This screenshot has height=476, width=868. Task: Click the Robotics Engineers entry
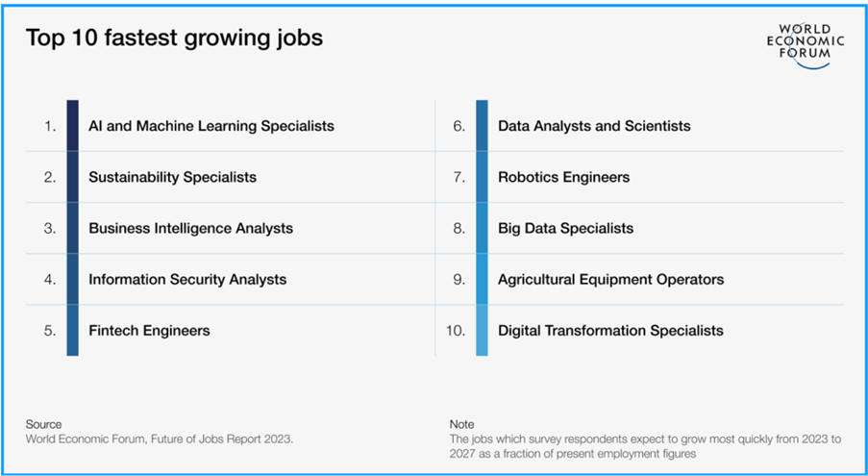tap(563, 177)
